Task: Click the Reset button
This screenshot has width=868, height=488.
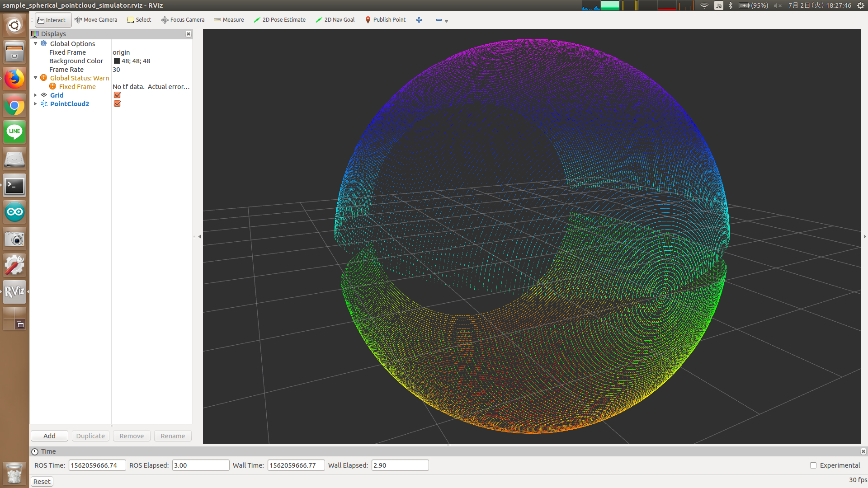Action: [42, 482]
